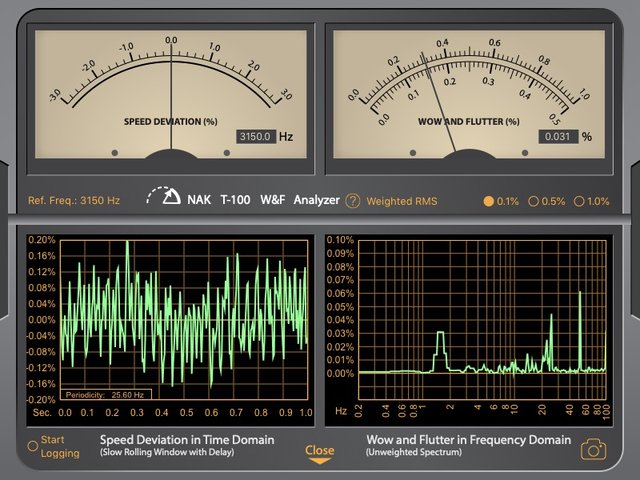Take a snapshot with the camera icon

tap(593, 449)
